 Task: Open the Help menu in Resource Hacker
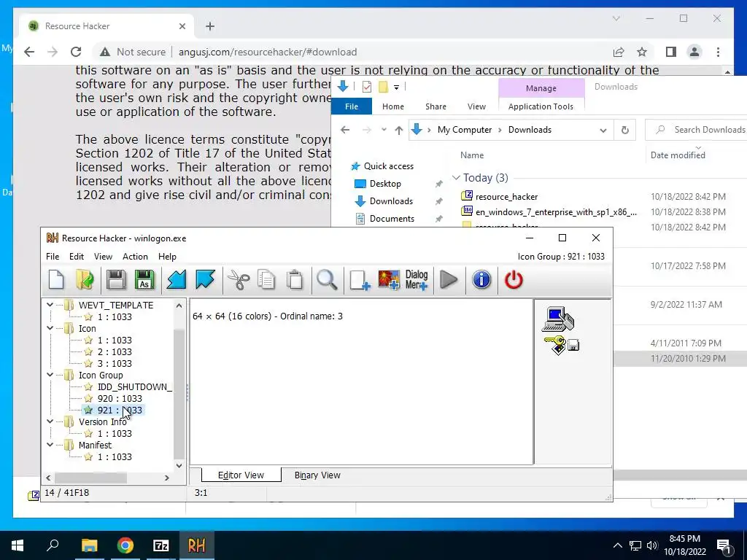(167, 256)
